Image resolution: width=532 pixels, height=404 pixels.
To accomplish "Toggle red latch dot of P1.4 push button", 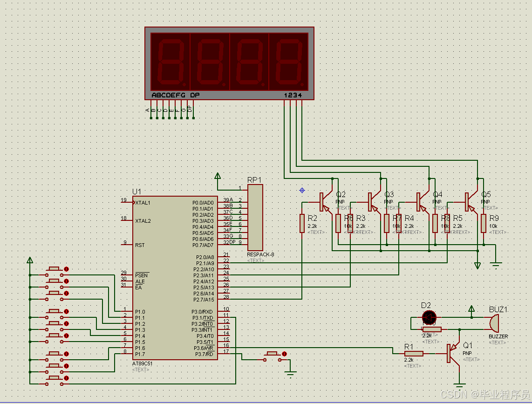I will tap(67, 323).
